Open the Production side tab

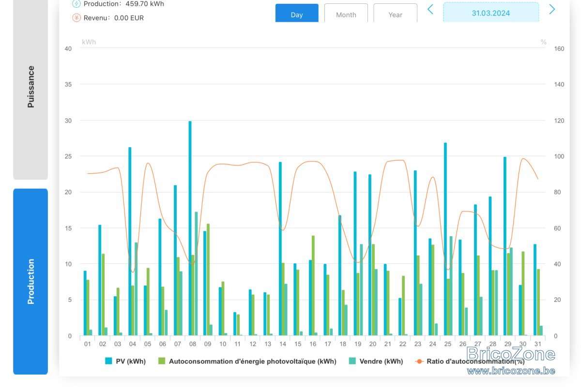click(31, 282)
